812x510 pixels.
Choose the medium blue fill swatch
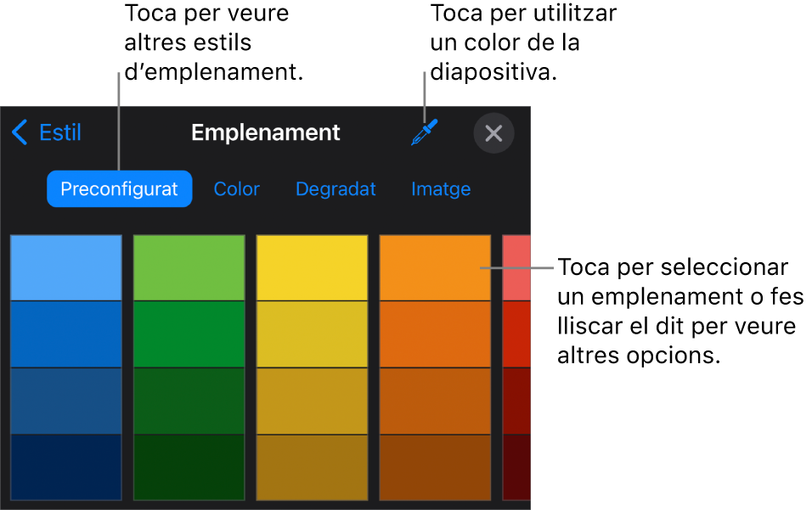tap(66, 334)
